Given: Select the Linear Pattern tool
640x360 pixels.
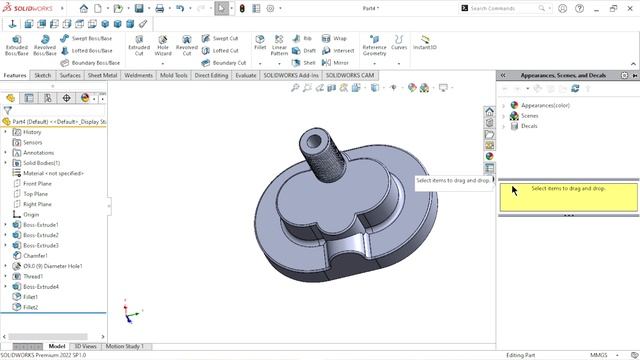Looking at the screenshot, I should [x=279, y=45].
